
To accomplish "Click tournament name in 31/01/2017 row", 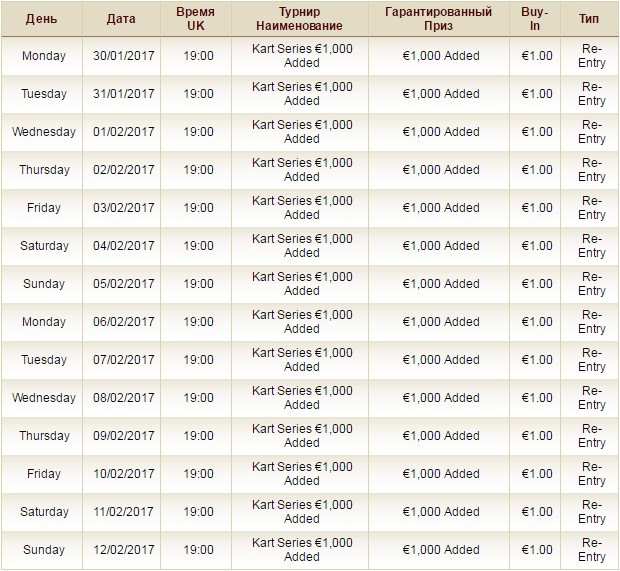I will click(x=302, y=94).
